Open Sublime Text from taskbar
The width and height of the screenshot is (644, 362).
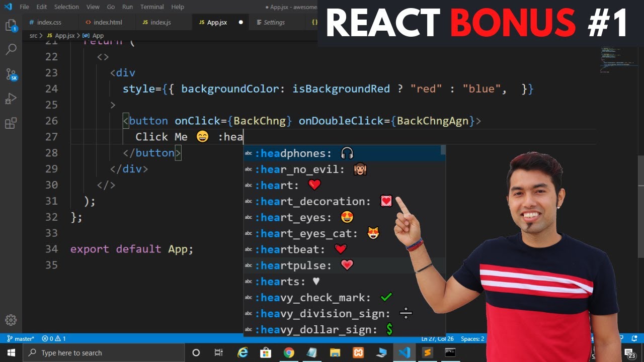pos(427,352)
